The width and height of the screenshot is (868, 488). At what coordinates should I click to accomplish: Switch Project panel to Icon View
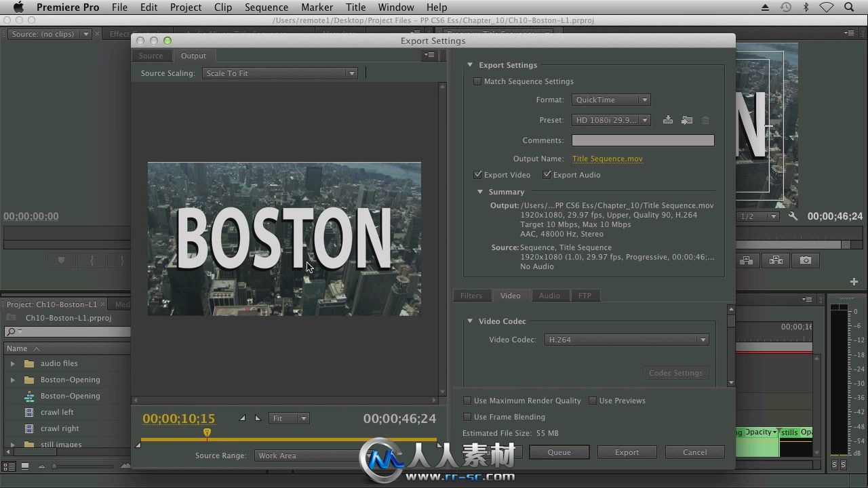(x=25, y=466)
